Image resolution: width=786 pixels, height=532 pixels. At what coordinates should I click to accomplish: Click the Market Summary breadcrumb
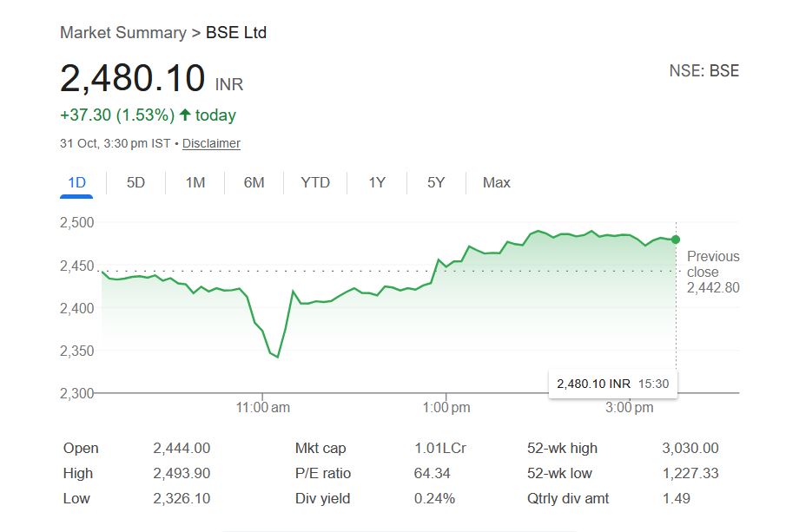coord(122,33)
